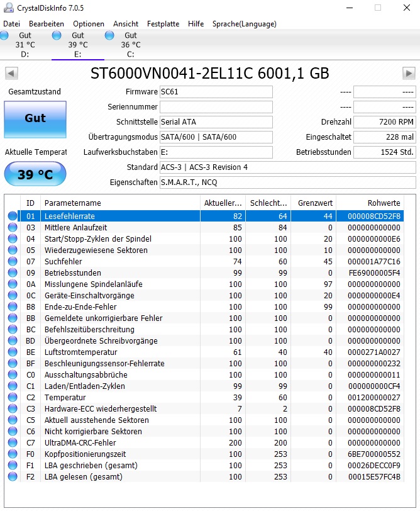Screen dimensions: 420x511
Task: Click the Betriebsstunden 1524 Std. field
Action: [x=385, y=152]
